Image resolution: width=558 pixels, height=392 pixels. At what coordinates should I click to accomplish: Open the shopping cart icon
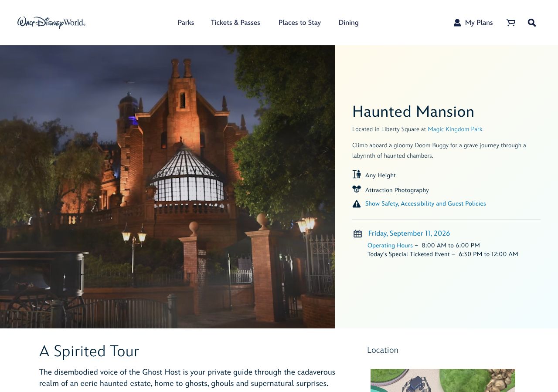[511, 23]
